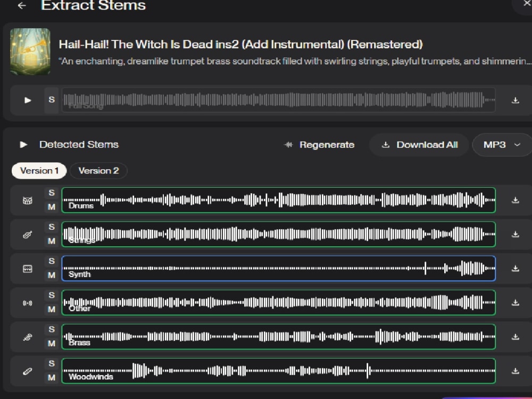Solo the Full Song track
Image resolution: width=532 pixels, height=399 pixels.
[52, 100]
